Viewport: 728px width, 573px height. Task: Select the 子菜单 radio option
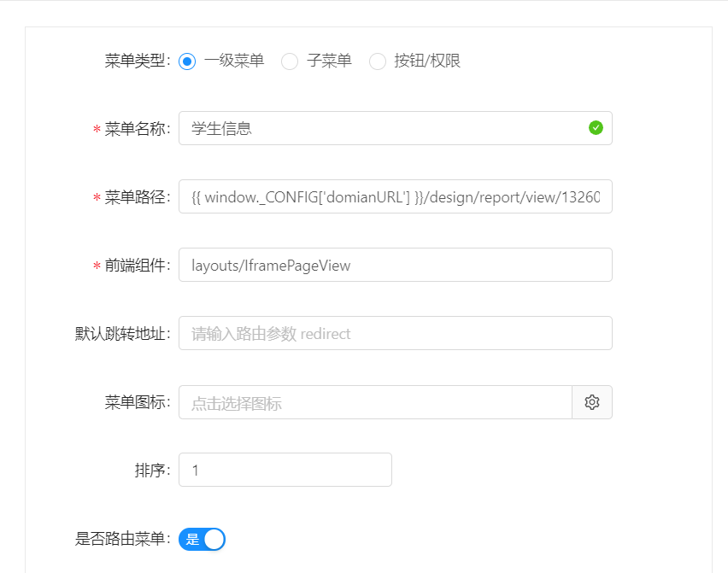pos(290,61)
